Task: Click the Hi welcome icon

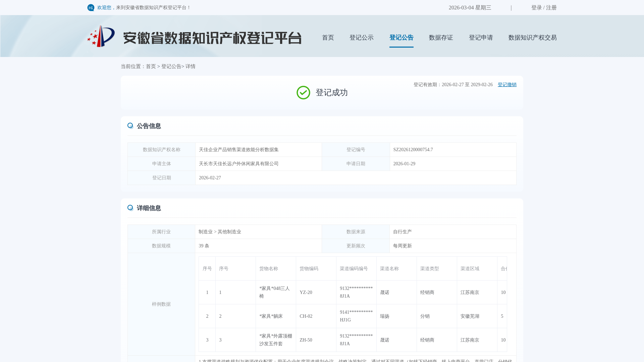Action: [91, 8]
